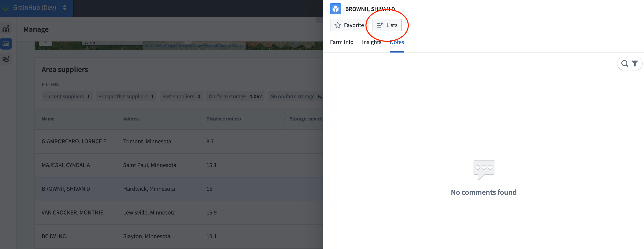Click the search magnifier icon in Notes
Viewport: 644px width, 249px height.
point(625,64)
